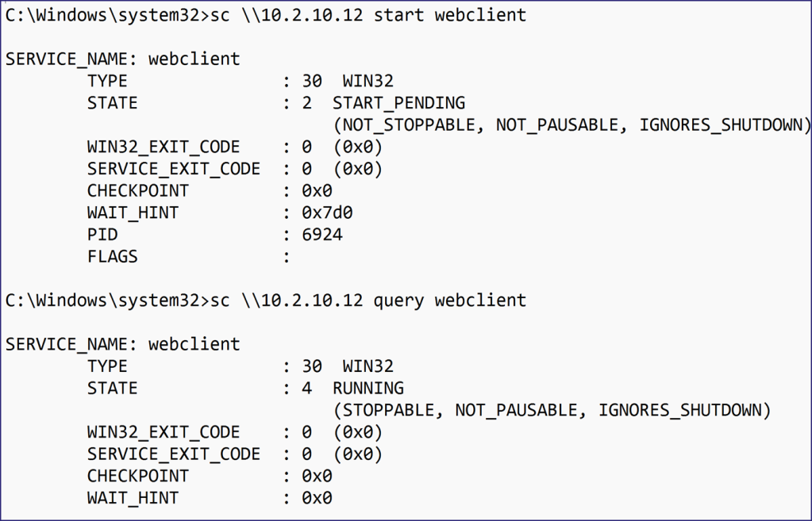Screen dimensions: 812x521
Task: Click the second TYPE value 30 WIN32
Action: tap(348, 366)
